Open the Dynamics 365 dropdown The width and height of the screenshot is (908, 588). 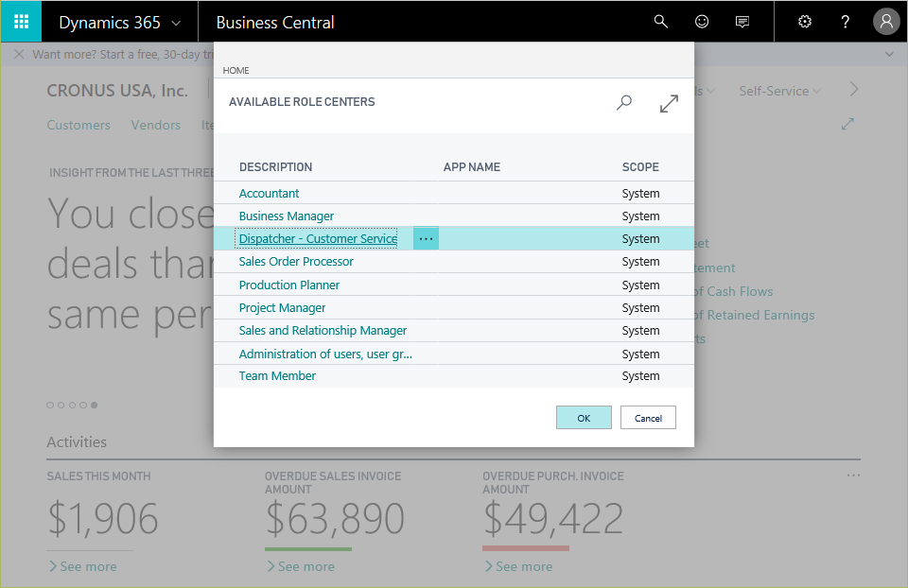pyautogui.click(x=120, y=23)
